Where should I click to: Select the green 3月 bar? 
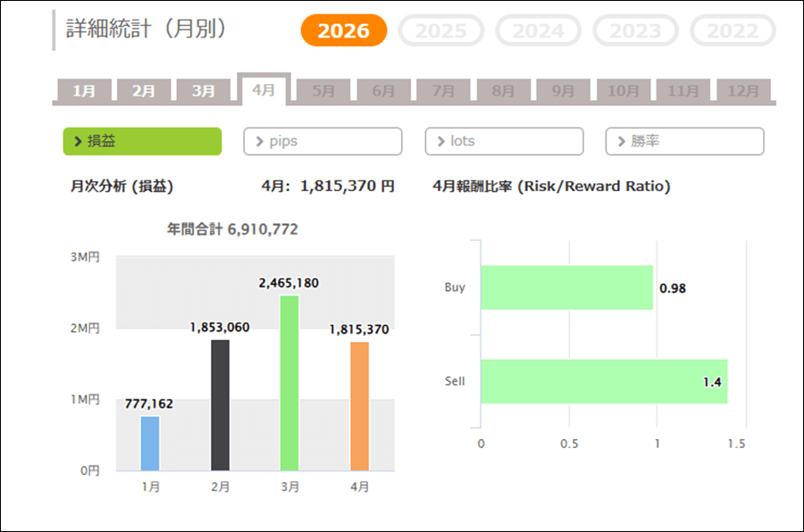pos(289,383)
